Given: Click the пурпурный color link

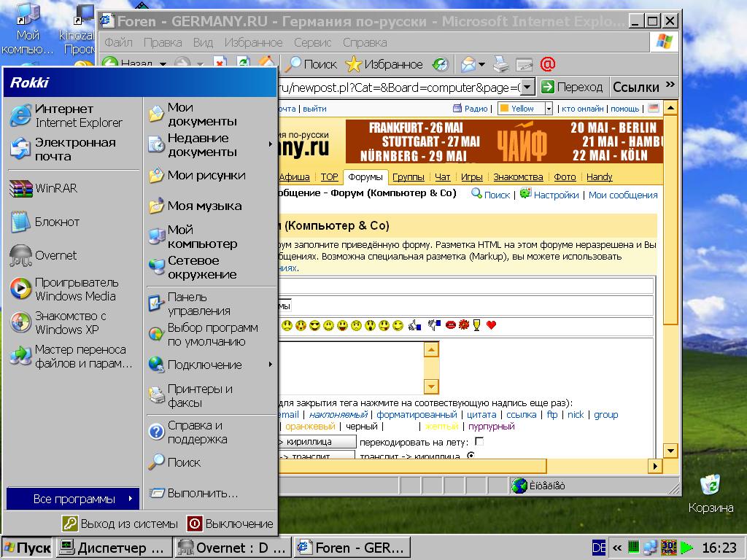Looking at the screenshot, I should (x=491, y=426).
